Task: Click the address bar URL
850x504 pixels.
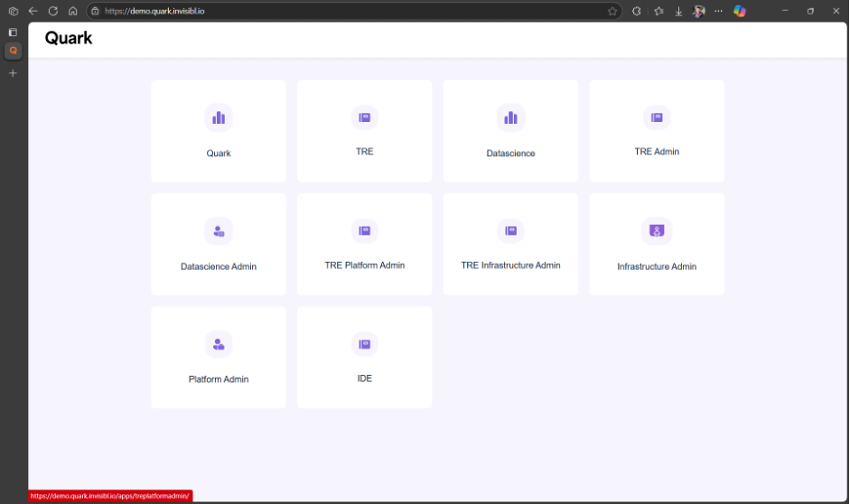Action: coord(154,11)
